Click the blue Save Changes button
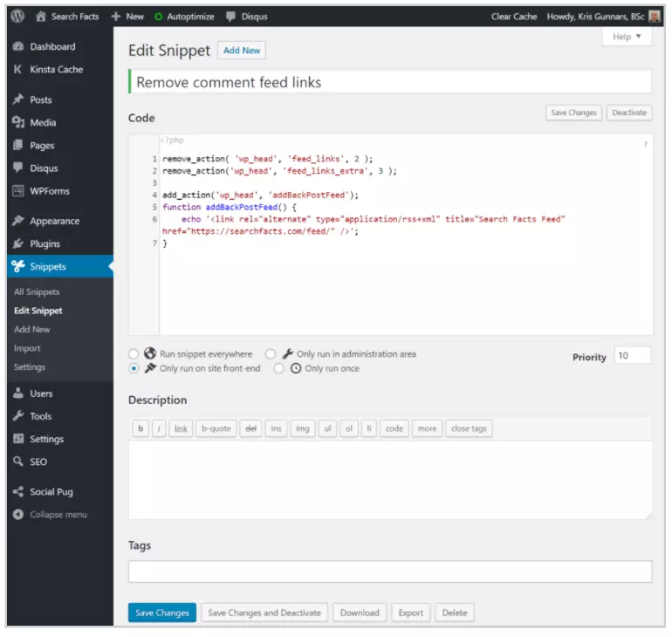672x637 pixels. [x=162, y=613]
